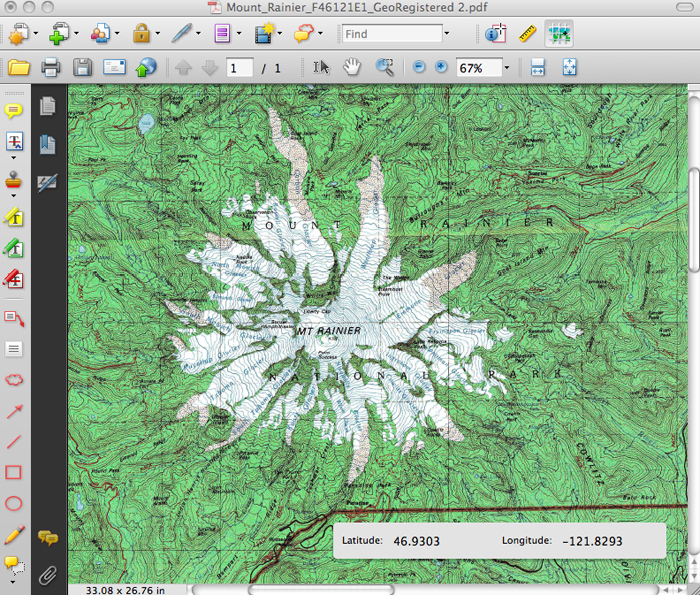Open the Secure lock dropdown menu
The image size is (700, 595).
click(160, 34)
